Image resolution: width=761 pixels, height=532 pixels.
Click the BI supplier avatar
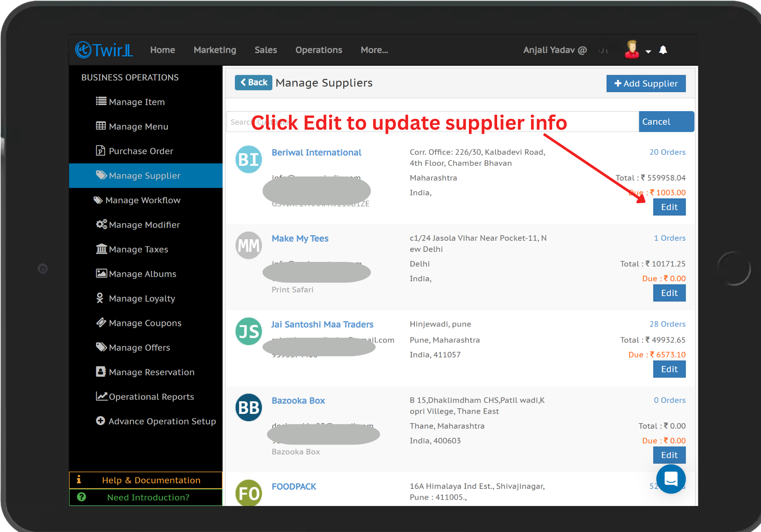tap(249, 160)
